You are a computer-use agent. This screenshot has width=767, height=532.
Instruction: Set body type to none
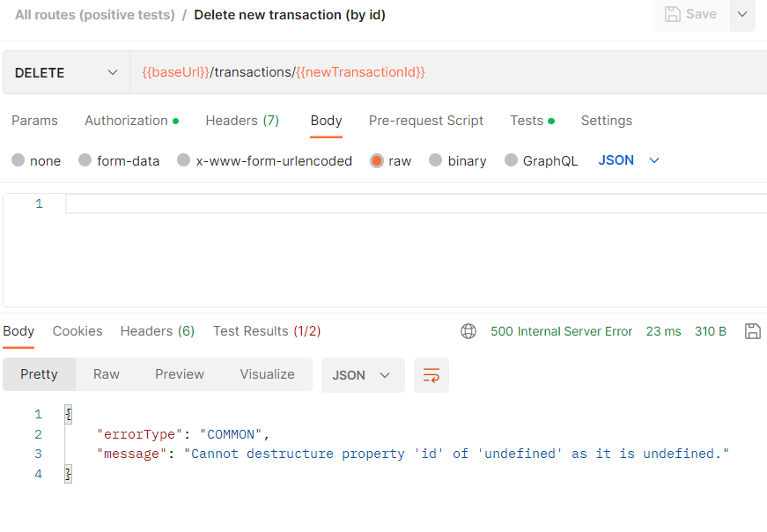(36, 160)
